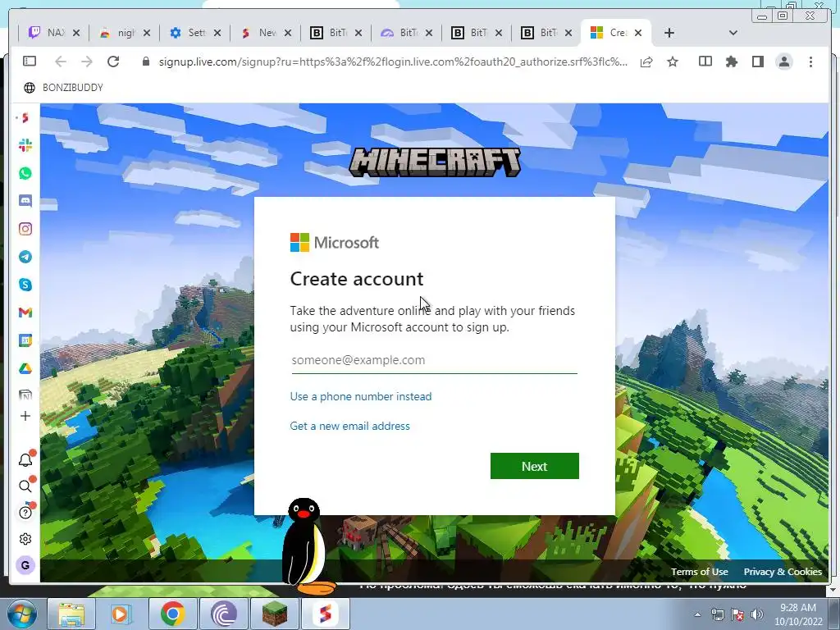Click the volume icon in system tray
Screen dimensions: 840x630
(x=757, y=614)
